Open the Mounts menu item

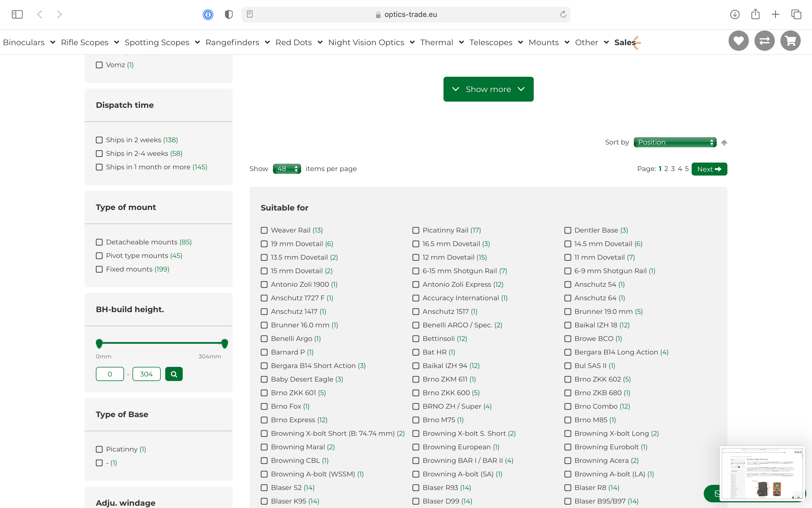point(544,42)
